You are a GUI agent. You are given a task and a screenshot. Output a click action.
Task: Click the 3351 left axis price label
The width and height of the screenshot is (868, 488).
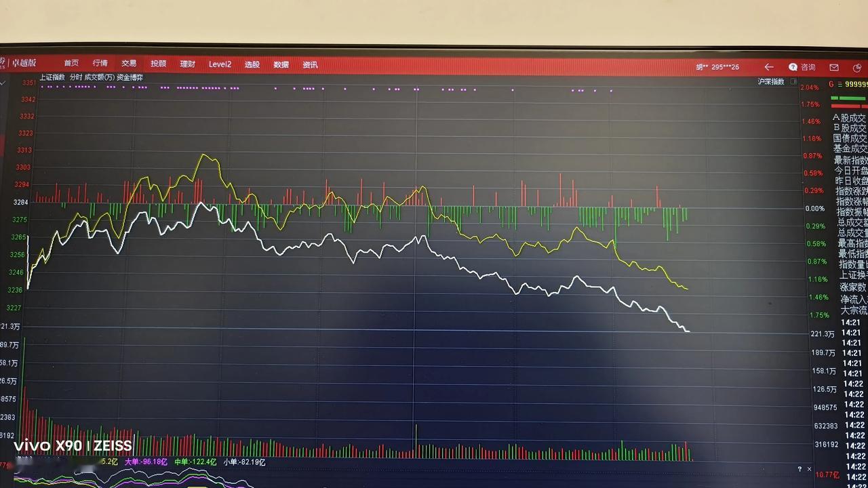(28, 83)
